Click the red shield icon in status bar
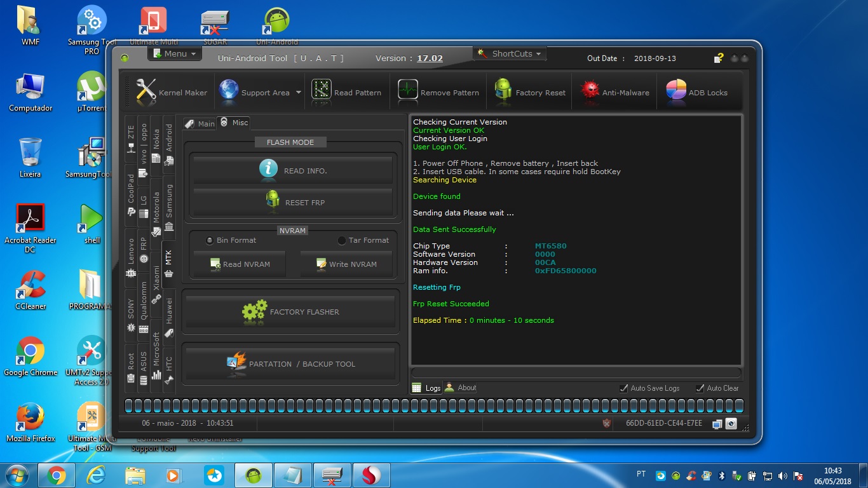868x488 pixels. click(607, 423)
